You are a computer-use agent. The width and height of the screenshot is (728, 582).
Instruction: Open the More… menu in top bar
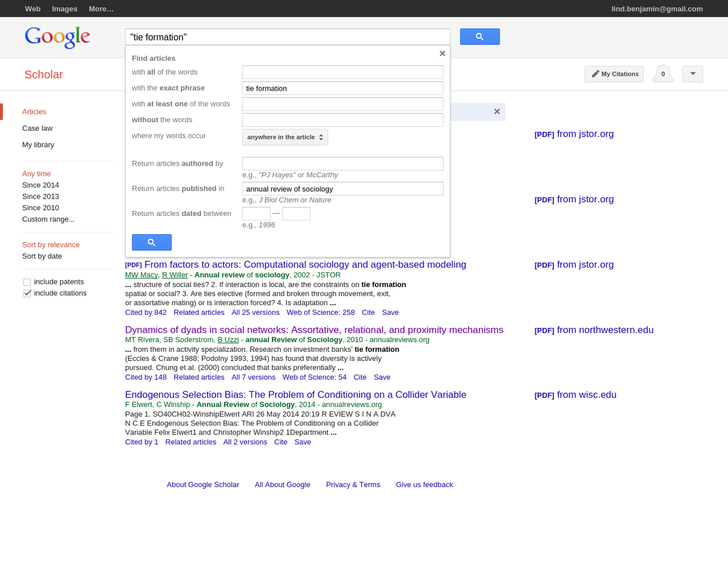coord(101,9)
